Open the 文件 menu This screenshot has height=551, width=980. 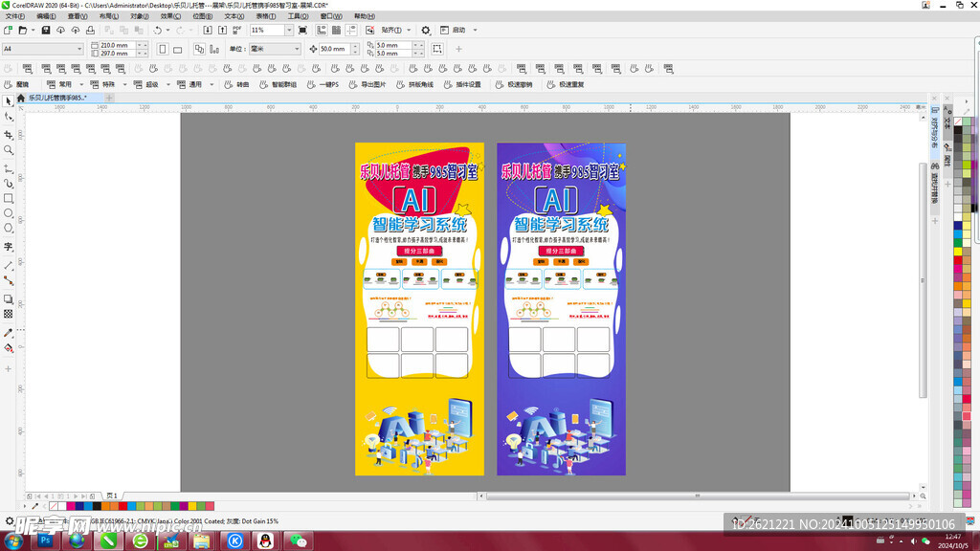tap(15, 16)
